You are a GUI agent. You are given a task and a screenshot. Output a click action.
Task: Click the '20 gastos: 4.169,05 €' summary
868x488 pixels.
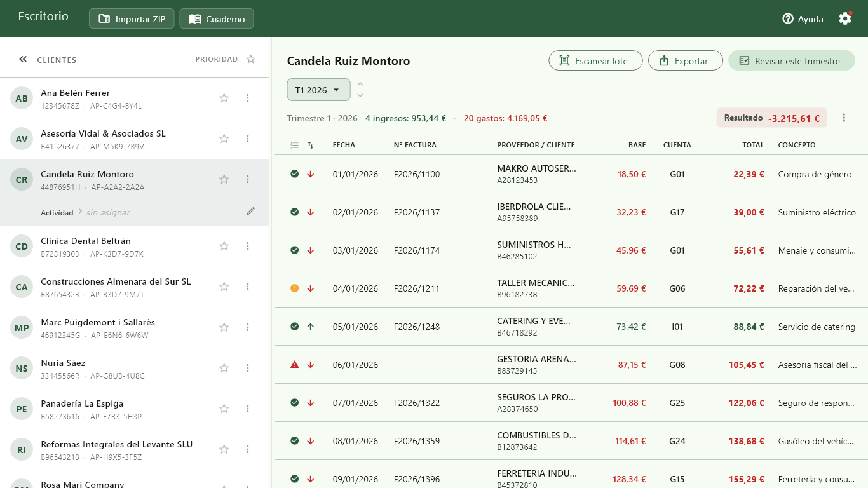505,118
